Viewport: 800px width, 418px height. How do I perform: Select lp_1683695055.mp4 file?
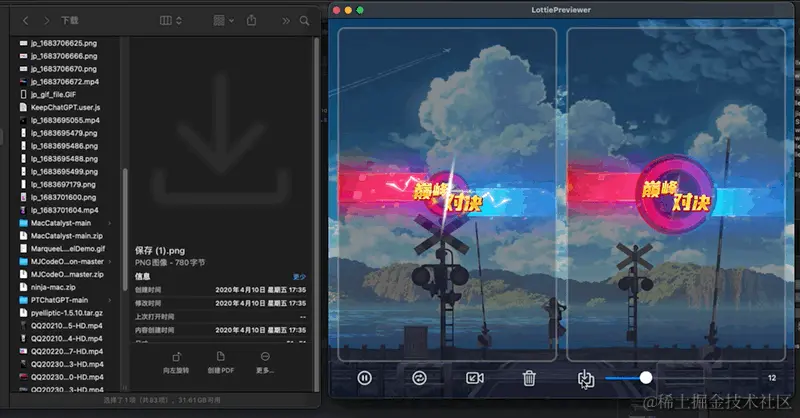64,120
